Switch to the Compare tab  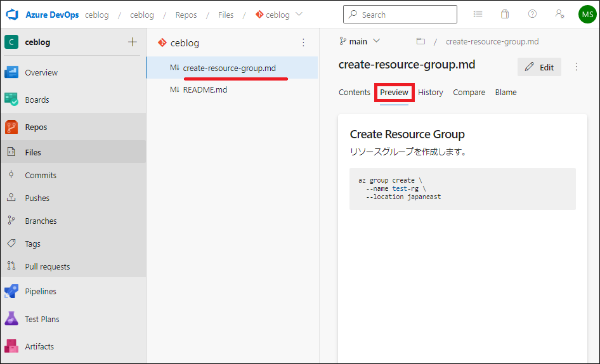[469, 92]
